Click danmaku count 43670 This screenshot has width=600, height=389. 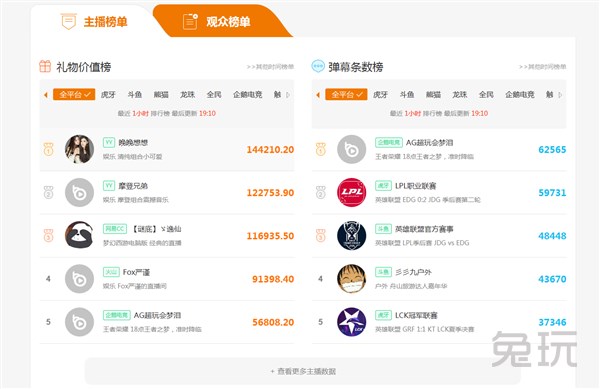pos(552,279)
